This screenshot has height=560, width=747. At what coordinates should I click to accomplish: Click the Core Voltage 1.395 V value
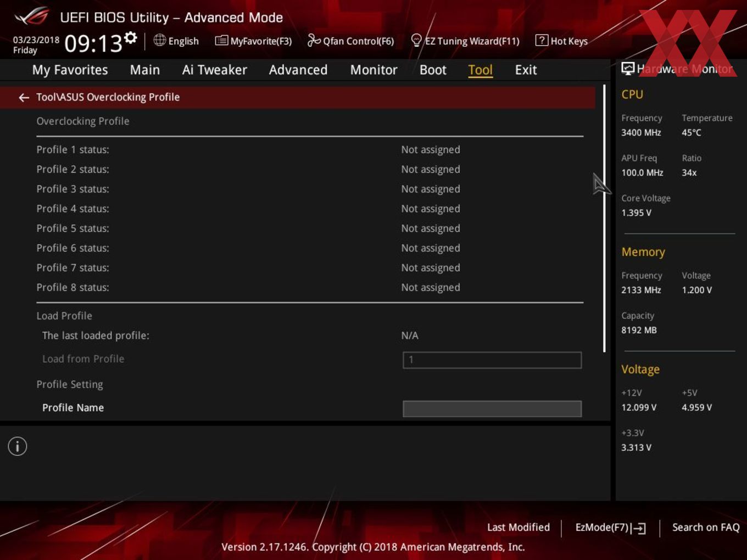636,212
